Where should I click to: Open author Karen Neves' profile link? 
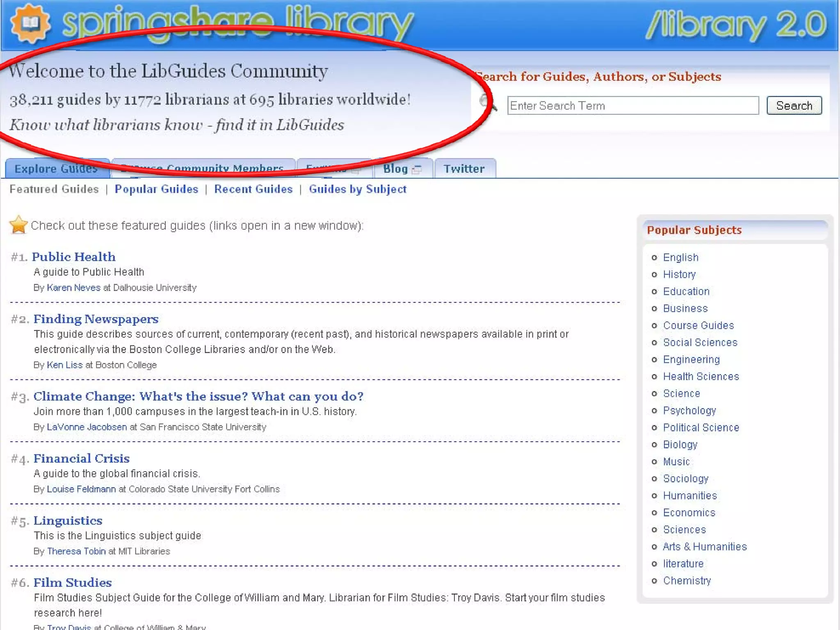73,288
